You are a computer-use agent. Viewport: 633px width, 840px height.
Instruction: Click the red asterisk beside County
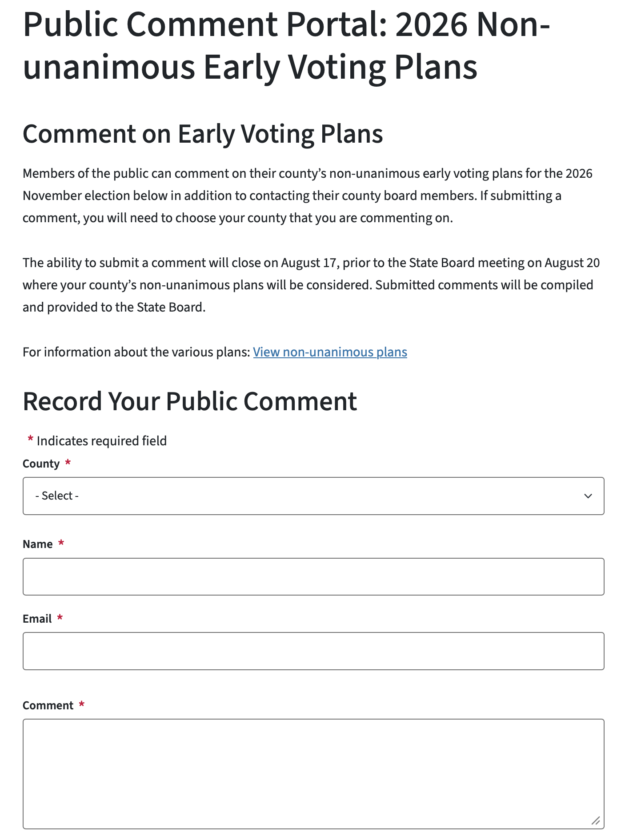pyautogui.click(x=68, y=462)
